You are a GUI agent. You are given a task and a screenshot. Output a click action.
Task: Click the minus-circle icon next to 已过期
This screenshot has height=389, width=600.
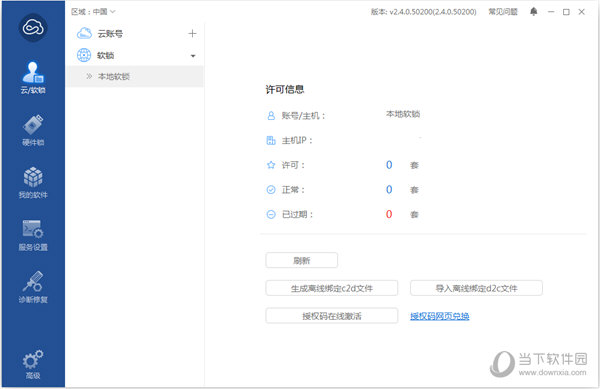pyautogui.click(x=271, y=214)
